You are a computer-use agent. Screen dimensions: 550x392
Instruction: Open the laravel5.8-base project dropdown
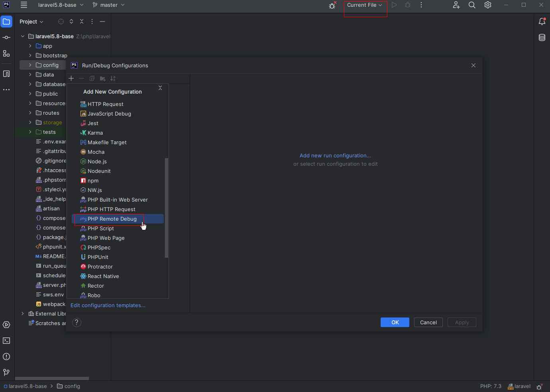61,5
